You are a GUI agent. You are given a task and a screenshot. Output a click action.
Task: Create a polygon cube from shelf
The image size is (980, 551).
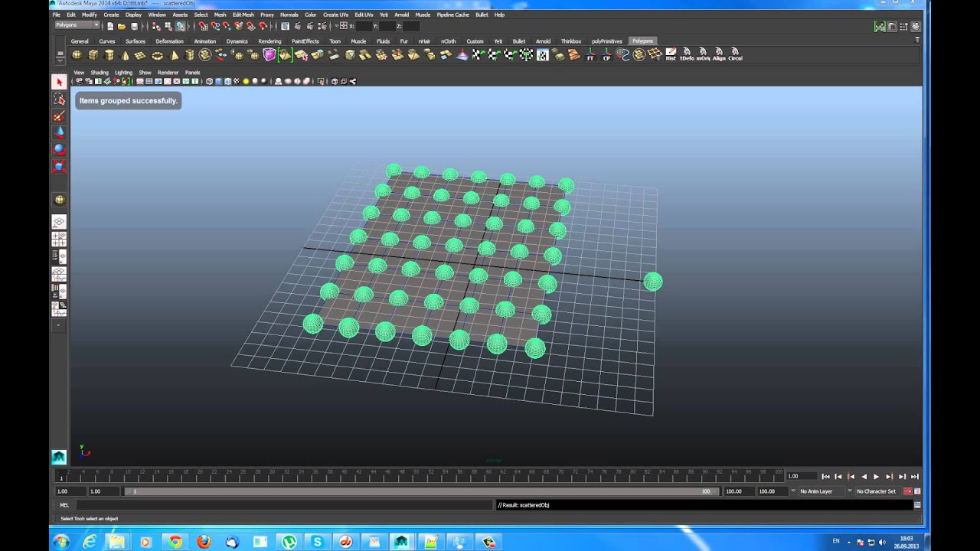(x=93, y=55)
